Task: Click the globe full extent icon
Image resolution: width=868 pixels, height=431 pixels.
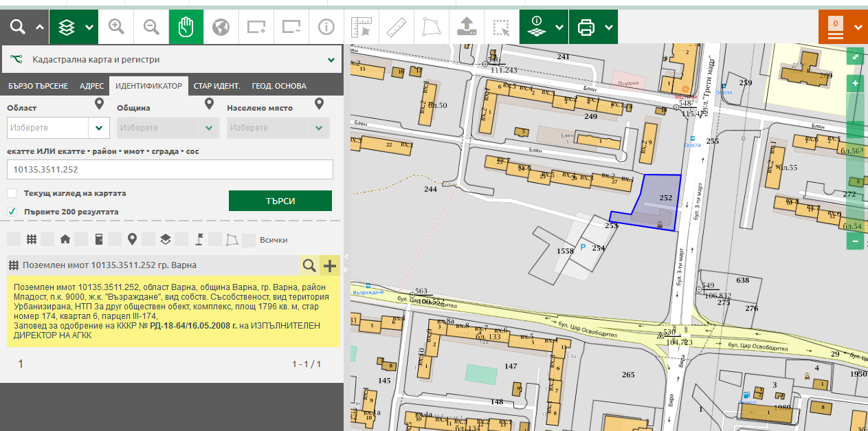Action: (221, 27)
